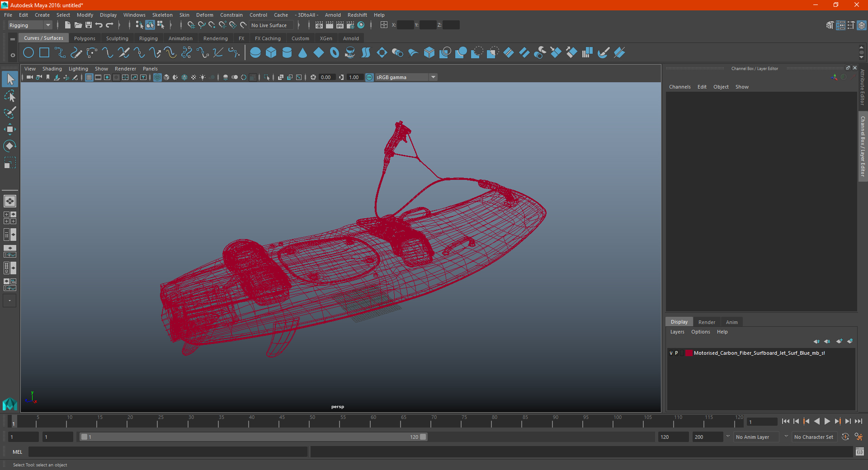Image resolution: width=868 pixels, height=470 pixels.
Task: Switch to the Polygons shelf tab
Action: [85, 38]
